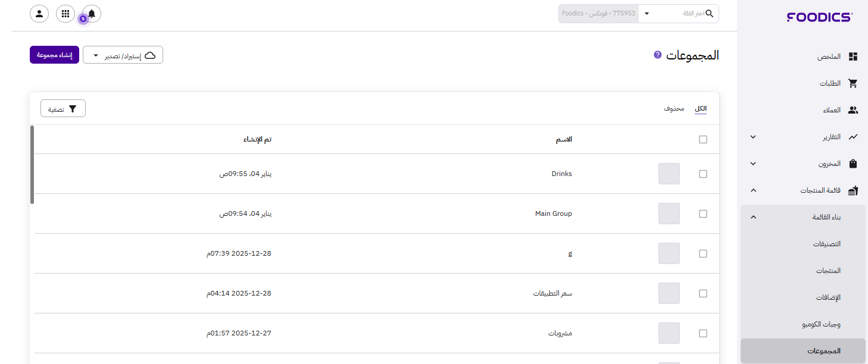Open the user profile icon

[39, 14]
